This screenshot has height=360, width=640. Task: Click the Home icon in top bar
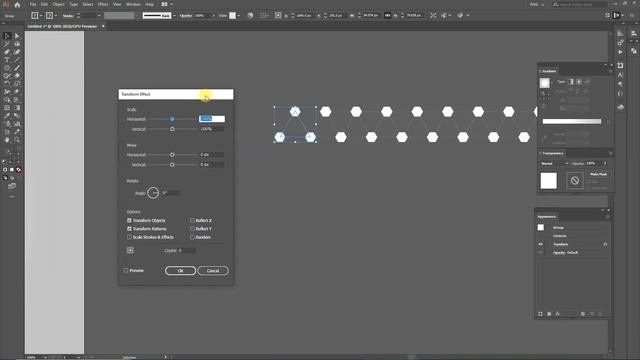click(x=17, y=4)
